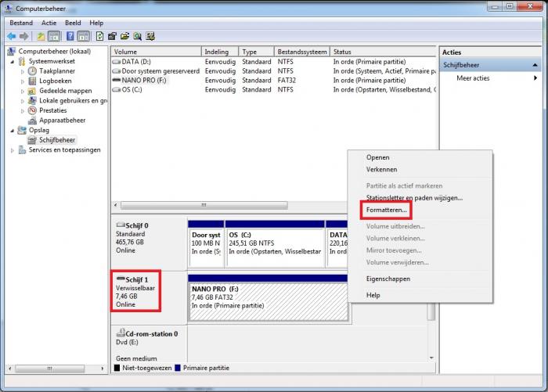This screenshot has height=392, width=548.
Task: Sort by the Bestandssysteem column header
Action: [302, 52]
